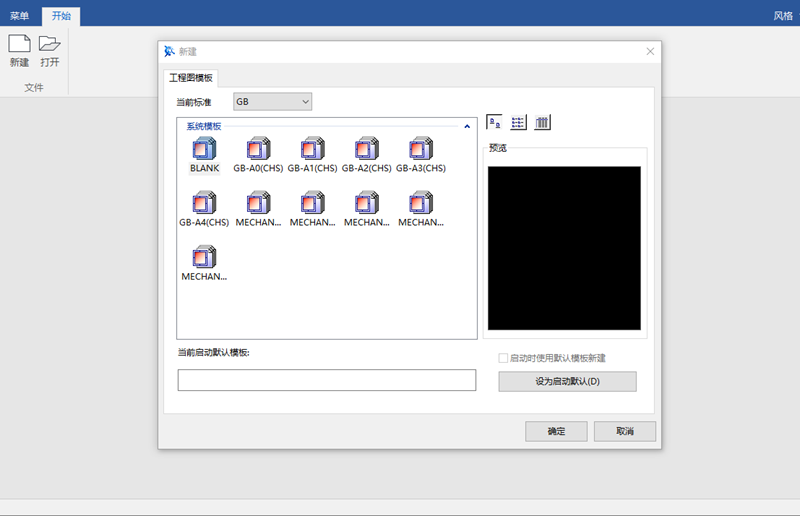The height and width of the screenshot is (516, 800).
Task: Close the 新建 dialog with X
Action: click(x=650, y=52)
